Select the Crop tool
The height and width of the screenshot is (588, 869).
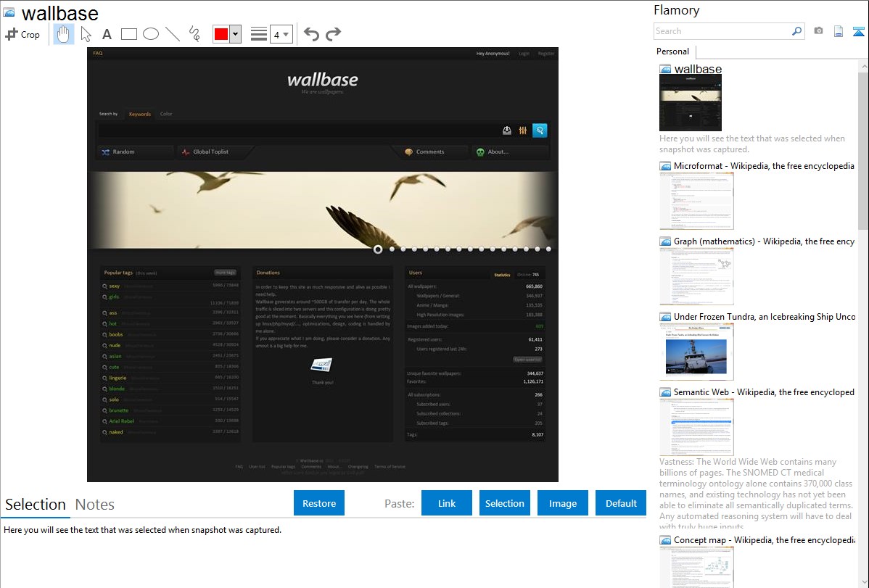[x=22, y=34]
